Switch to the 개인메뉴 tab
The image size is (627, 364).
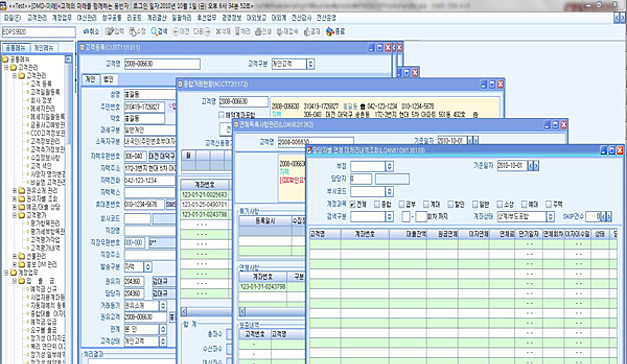coord(44,48)
